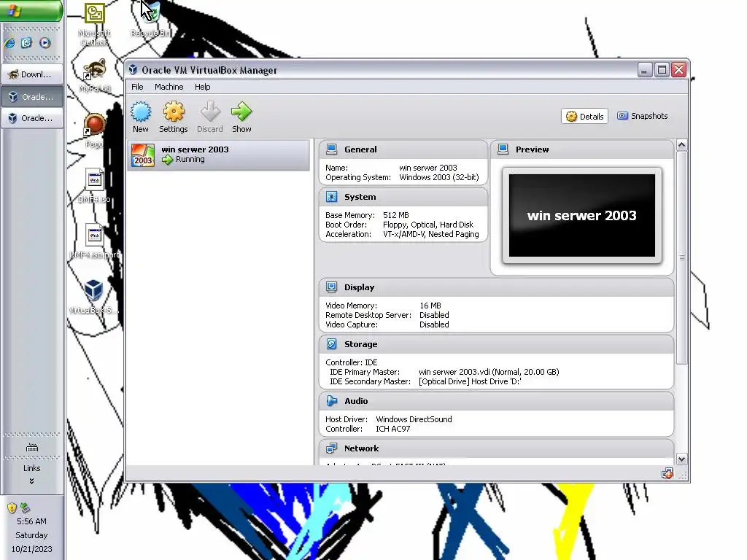Open the Storage section header title
The height and width of the screenshot is (560, 747).
pos(360,344)
